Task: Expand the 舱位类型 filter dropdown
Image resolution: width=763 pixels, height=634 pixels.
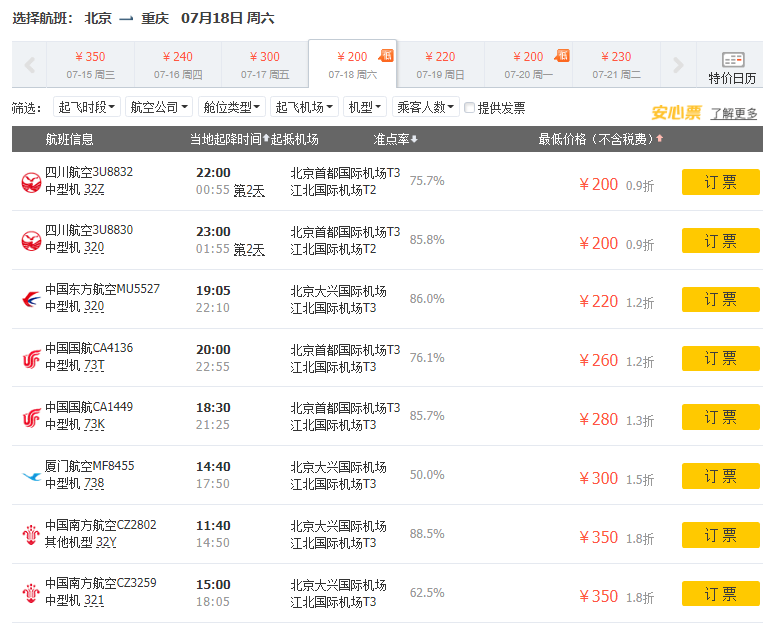Action: click(x=231, y=108)
